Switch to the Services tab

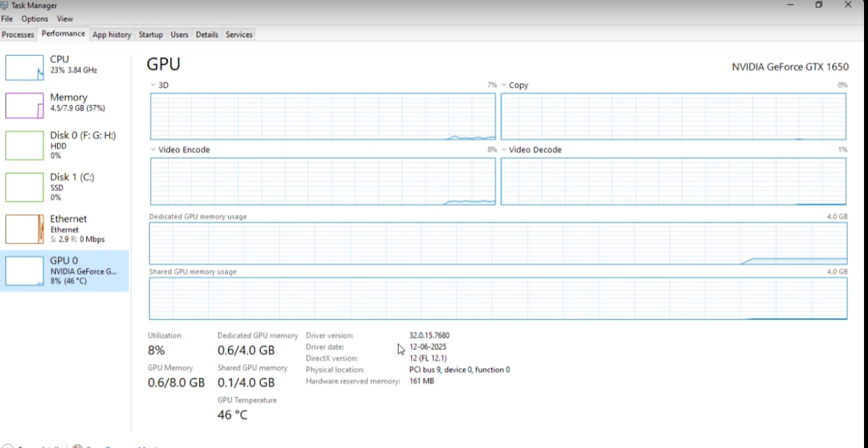239,34
